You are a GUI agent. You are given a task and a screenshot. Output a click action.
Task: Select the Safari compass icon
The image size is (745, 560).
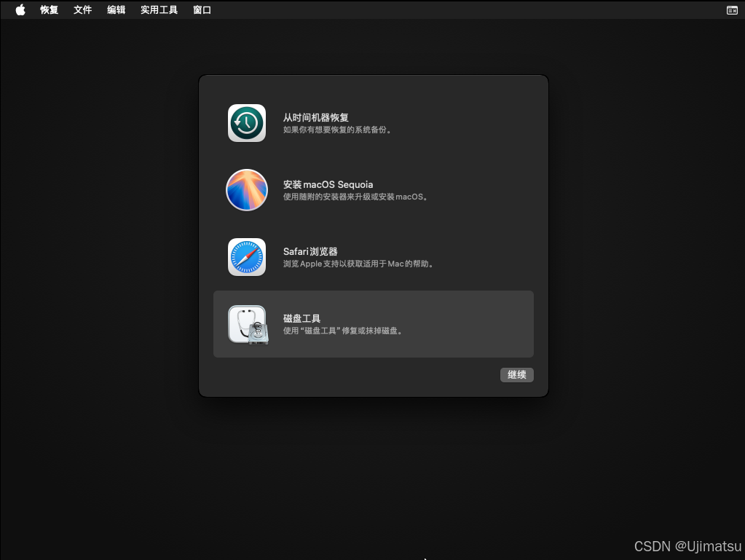(x=247, y=257)
